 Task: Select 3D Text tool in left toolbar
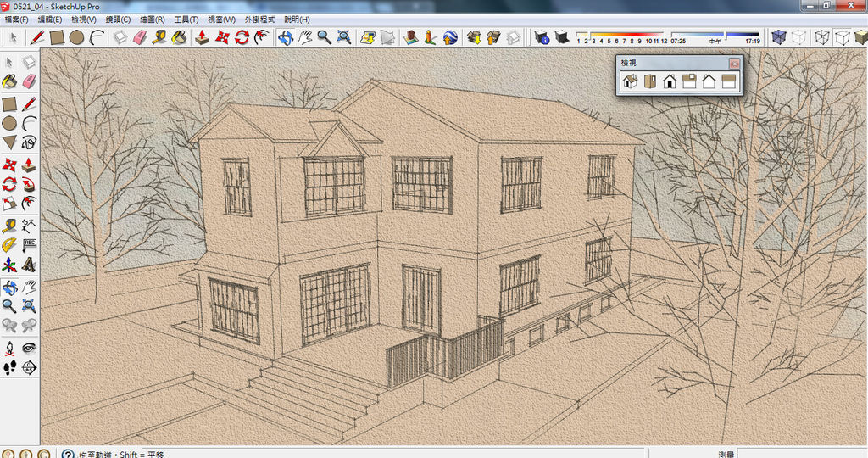(x=29, y=265)
